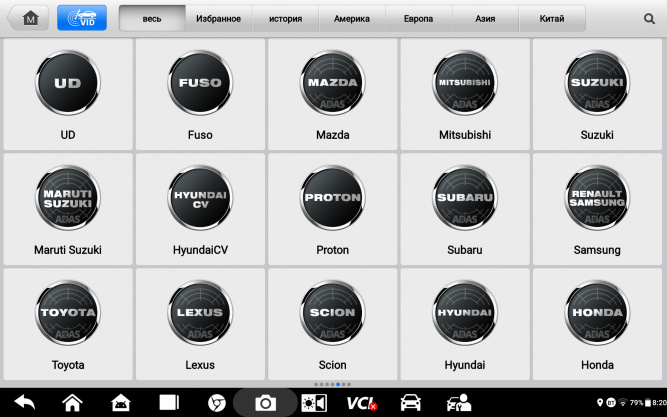Select the Lexus brand icon
Image resolution: width=667 pixels, height=417 pixels.
click(x=200, y=313)
